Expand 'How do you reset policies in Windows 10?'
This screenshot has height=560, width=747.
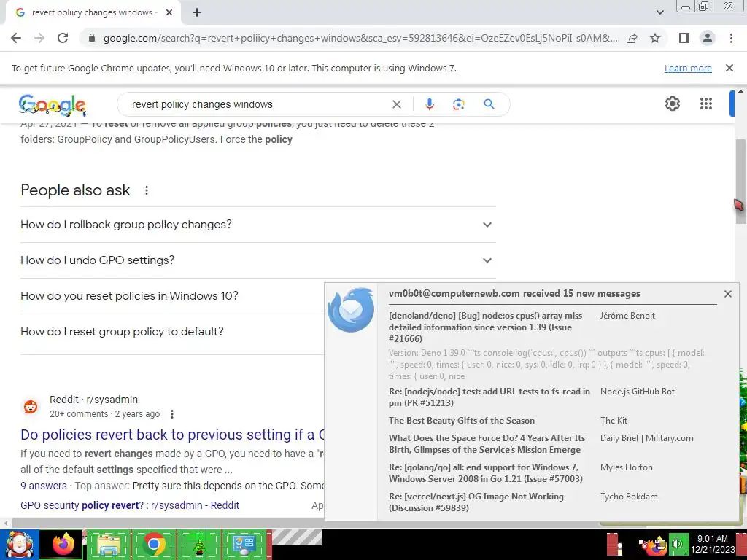coord(172,296)
